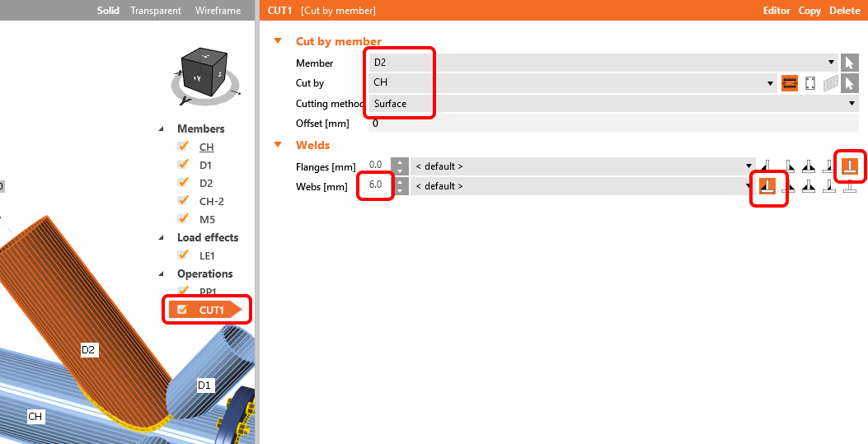Click the Offset [mm] input field
868x444 pixels.
coord(613,124)
